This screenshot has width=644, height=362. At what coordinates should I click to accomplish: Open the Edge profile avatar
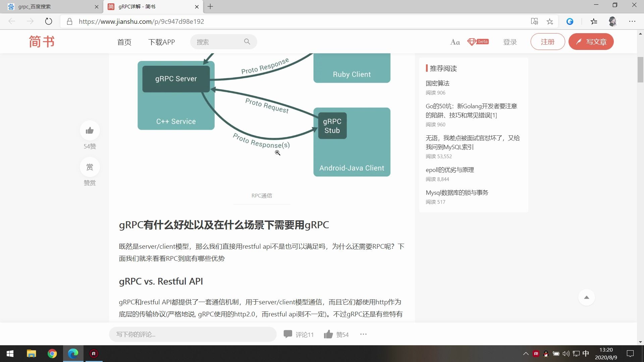(x=612, y=21)
